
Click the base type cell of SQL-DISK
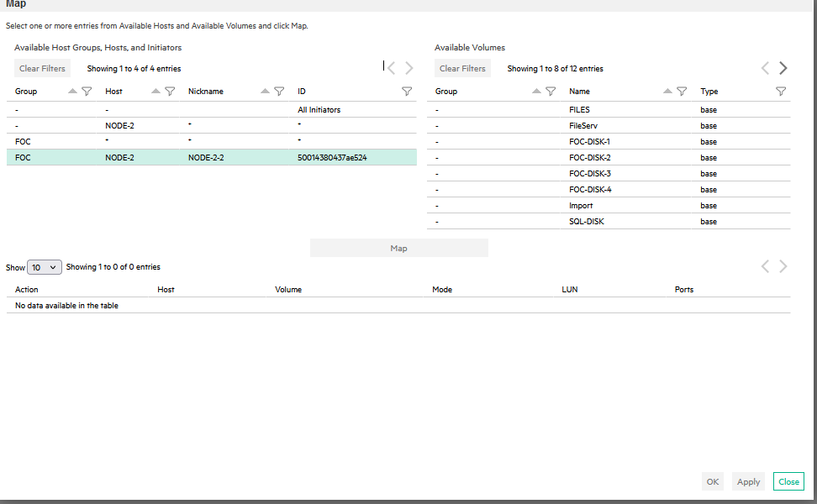(x=709, y=221)
